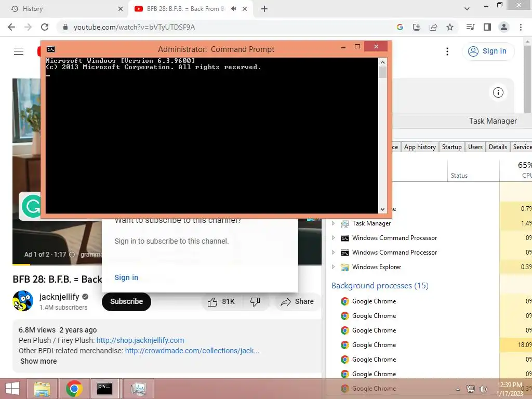Screen dimensions: 532x399
Task: Click the jacknjellify channel name
Action: [x=59, y=297]
